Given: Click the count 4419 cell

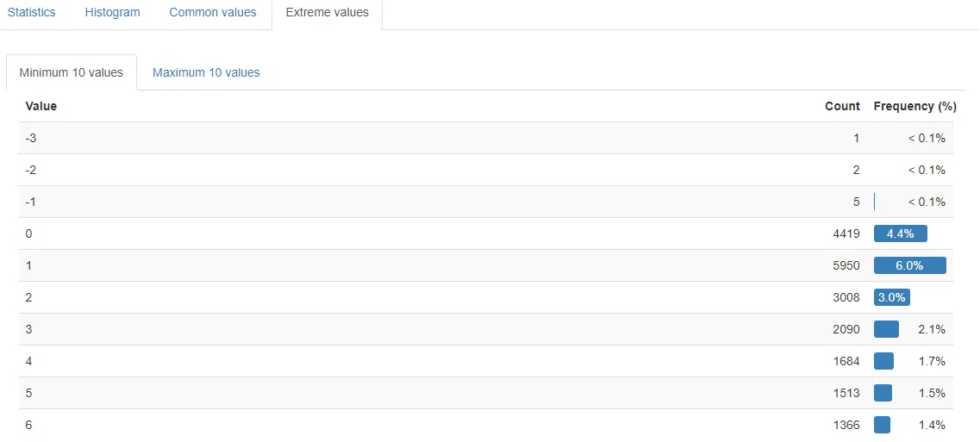Looking at the screenshot, I should [846, 233].
